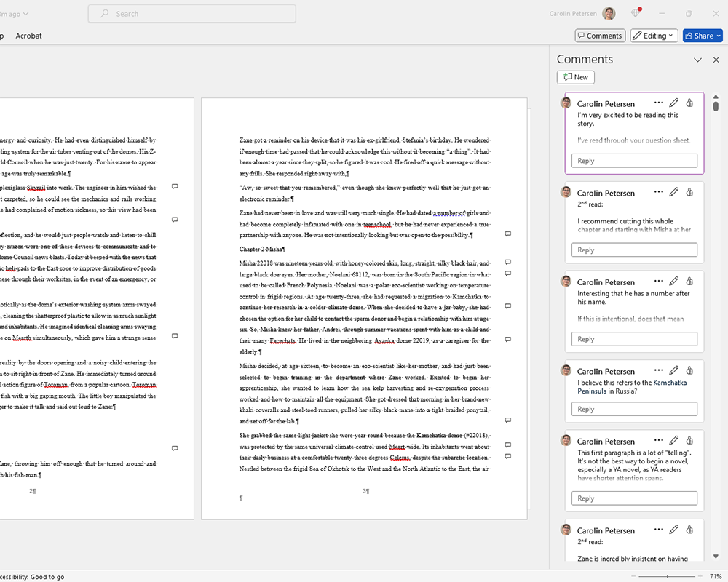The height and width of the screenshot is (582, 728).
Task: Open comment marker beside 'their many Facechats' line
Action: click(508, 340)
